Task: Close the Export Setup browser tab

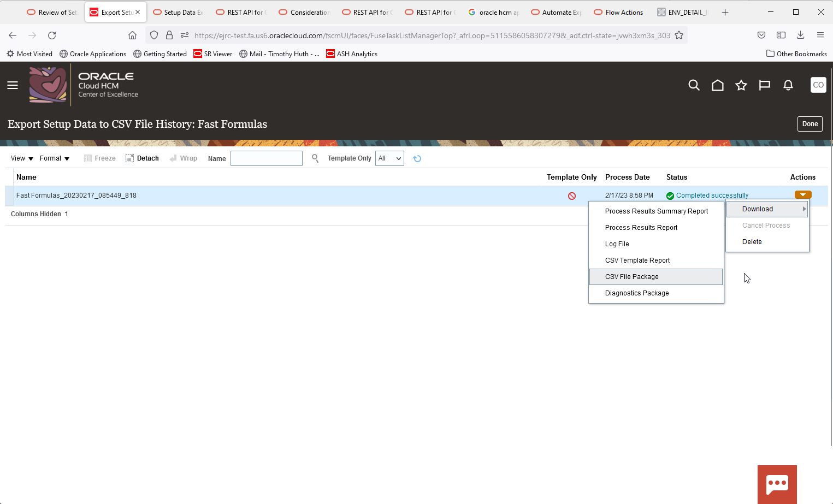Action: [x=138, y=12]
